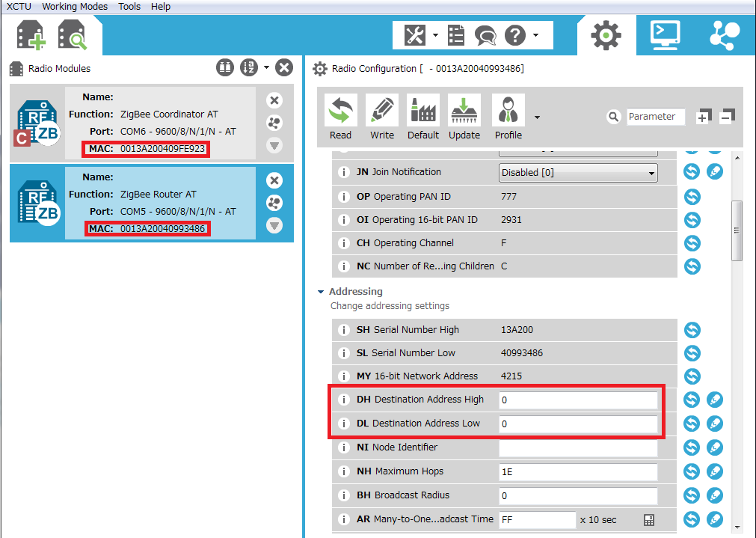Screen dimensions: 756x538
Task: Collapse the Addressing section
Action: point(321,291)
